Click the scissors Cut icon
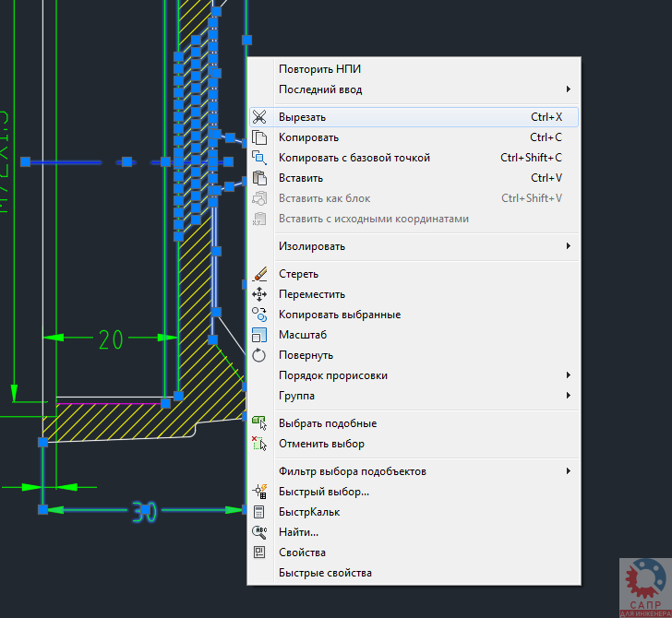 (259, 117)
